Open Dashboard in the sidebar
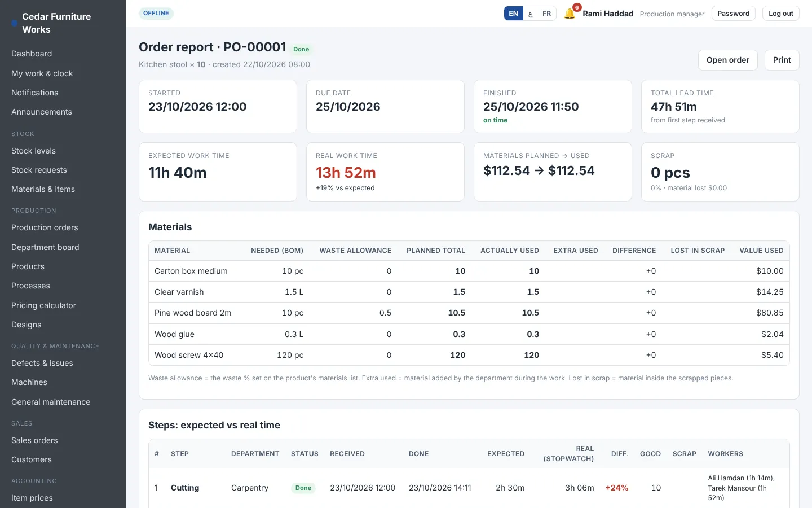The image size is (812, 508). click(x=32, y=54)
